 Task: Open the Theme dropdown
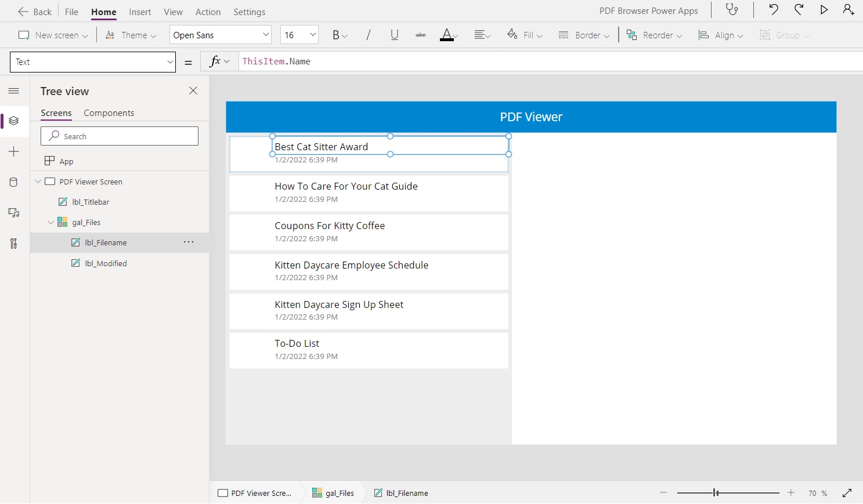click(x=131, y=35)
